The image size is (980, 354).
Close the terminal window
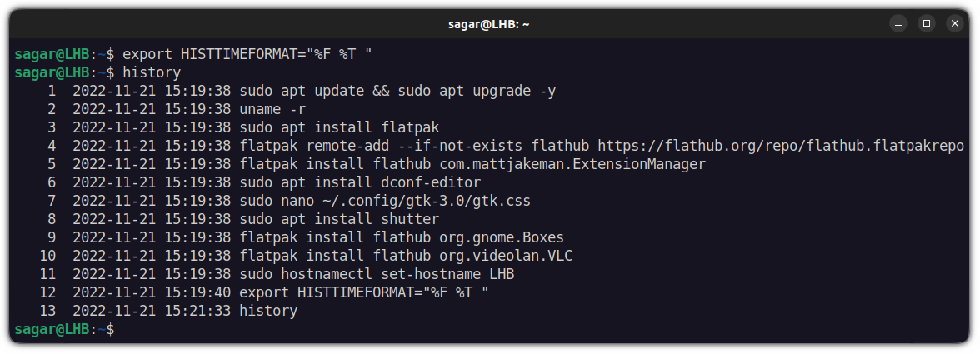953,24
